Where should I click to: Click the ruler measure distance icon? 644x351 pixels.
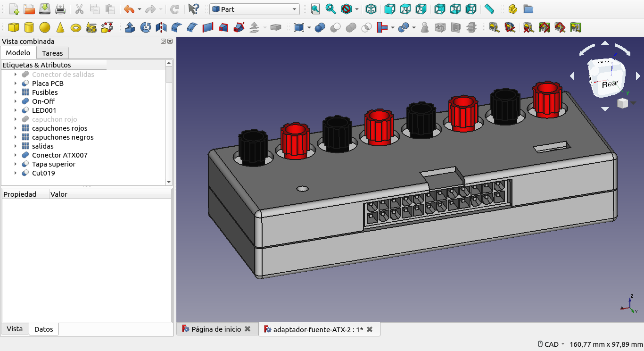[489, 9]
